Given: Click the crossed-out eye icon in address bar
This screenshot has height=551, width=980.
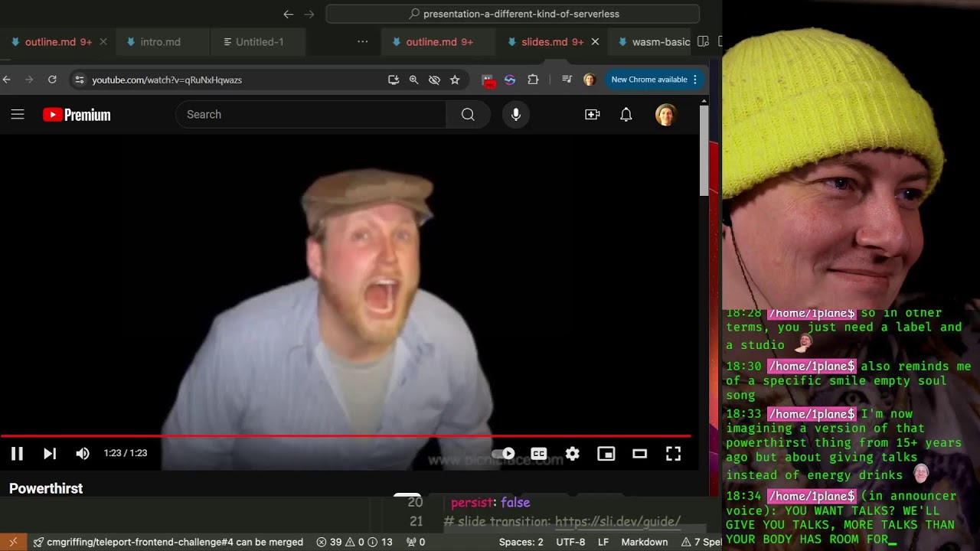Looking at the screenshot, I should click(434, 80).
